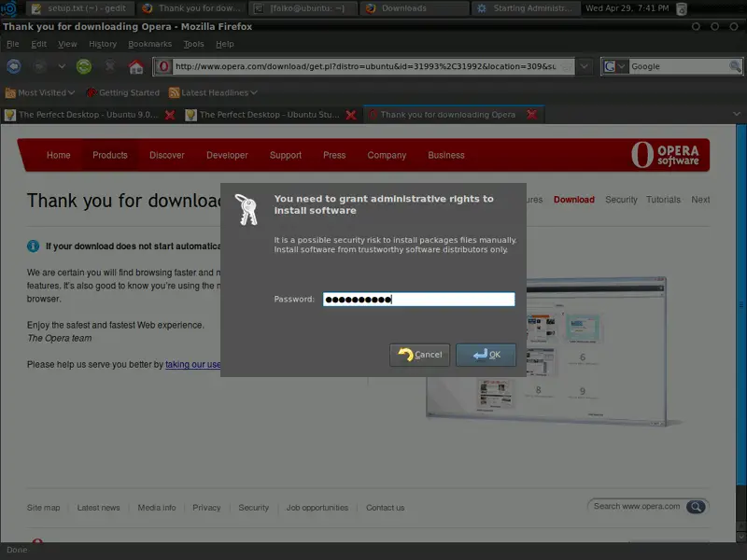Click the magnifier icon in Google search box
The image size is (747, 560).
click(735, 66)
